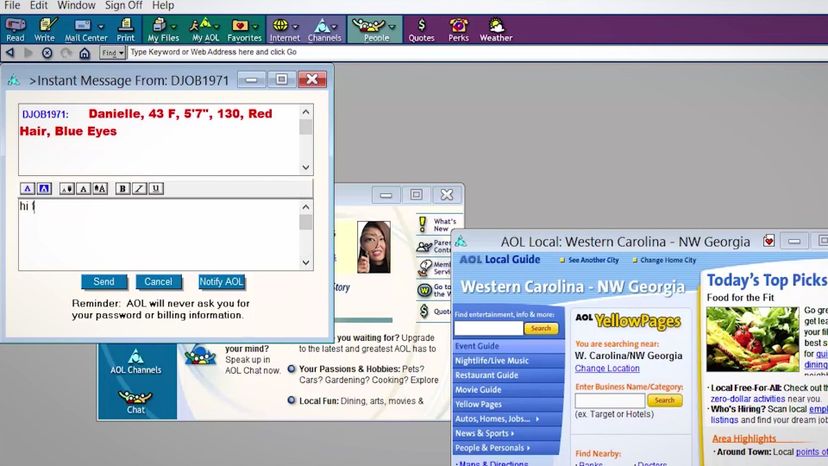Click the IM reply text box
Screen dimensions: 828x466
[x=159, y=235]
